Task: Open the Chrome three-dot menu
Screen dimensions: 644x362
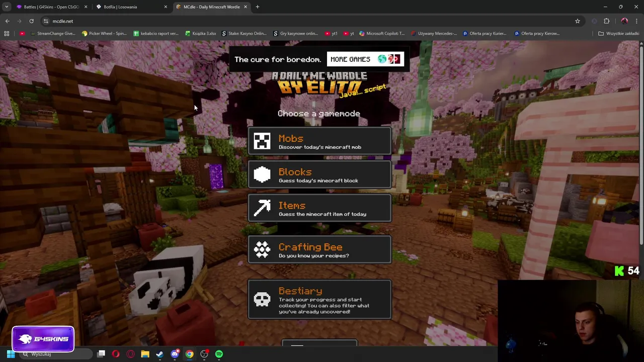Action: point(636,21)
